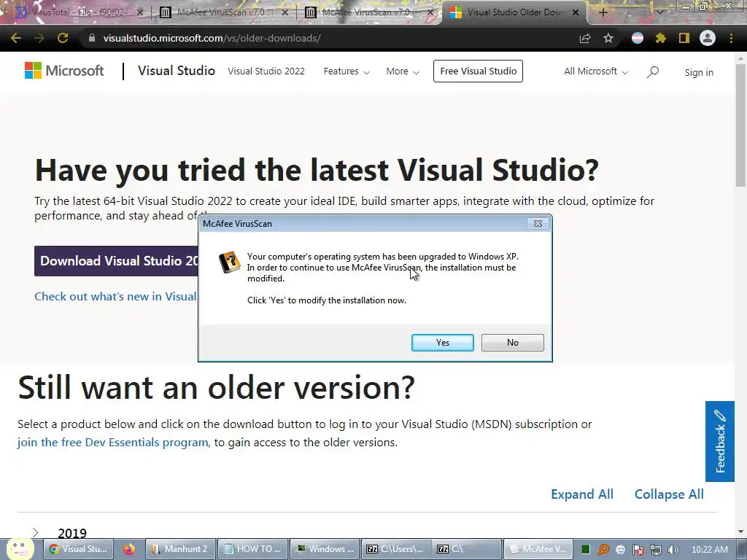Click Sign in
Image resolution: width=747 pixels, height=560 pixels.
click(699, 72)
